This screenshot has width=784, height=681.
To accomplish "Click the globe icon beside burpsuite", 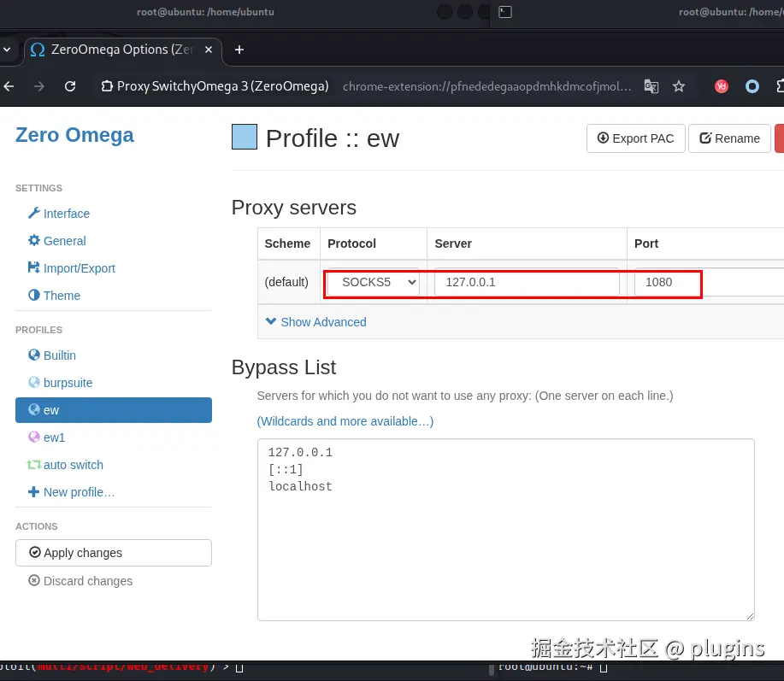I will [x=33, y=382].
